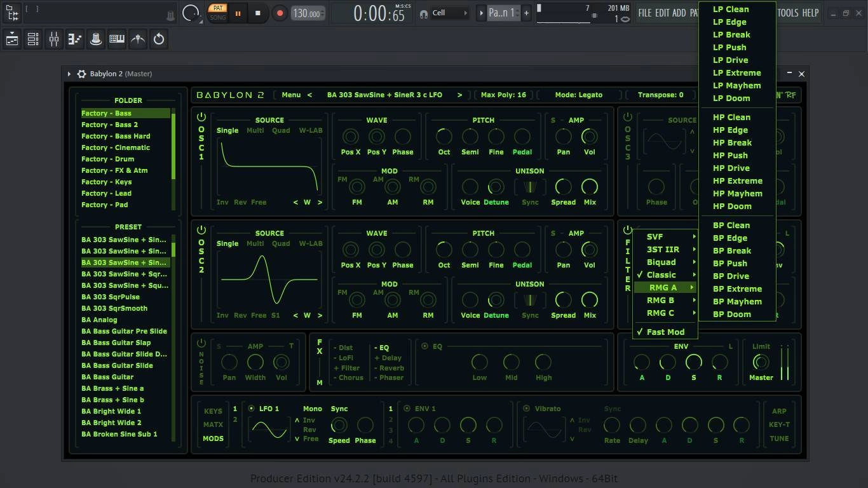Viewport: 868px width, 488px height.
Task: Expand the Babylon 2 window arrow menu
Action: [x=69, y=74]
